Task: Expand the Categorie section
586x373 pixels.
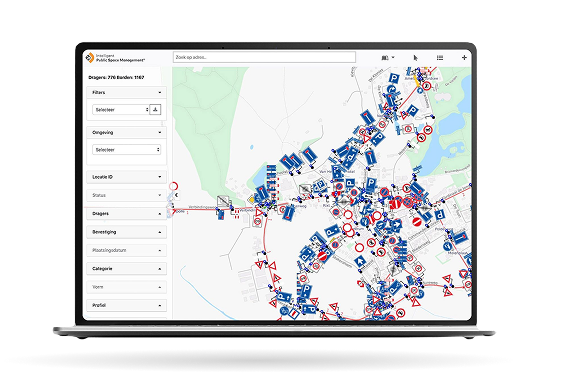Action: click(126, 268)
